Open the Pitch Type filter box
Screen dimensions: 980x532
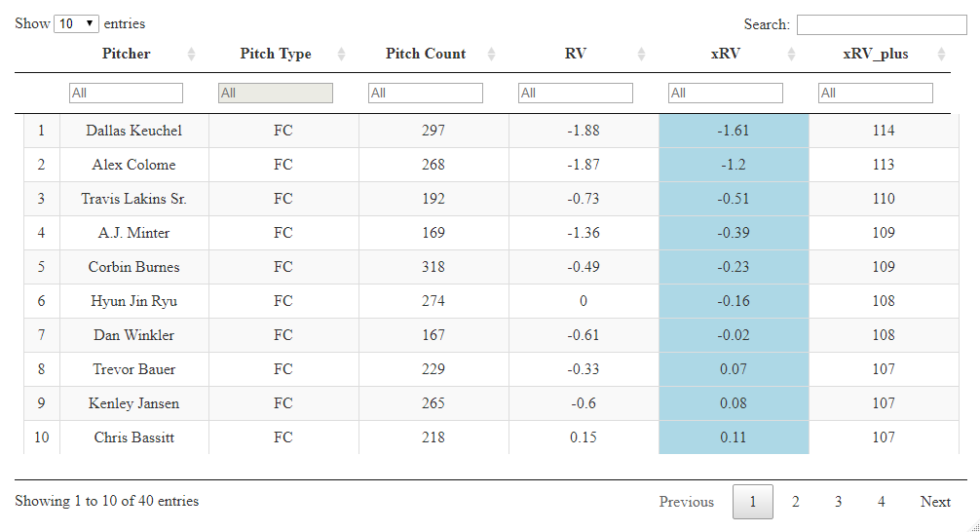pos(275,93)
